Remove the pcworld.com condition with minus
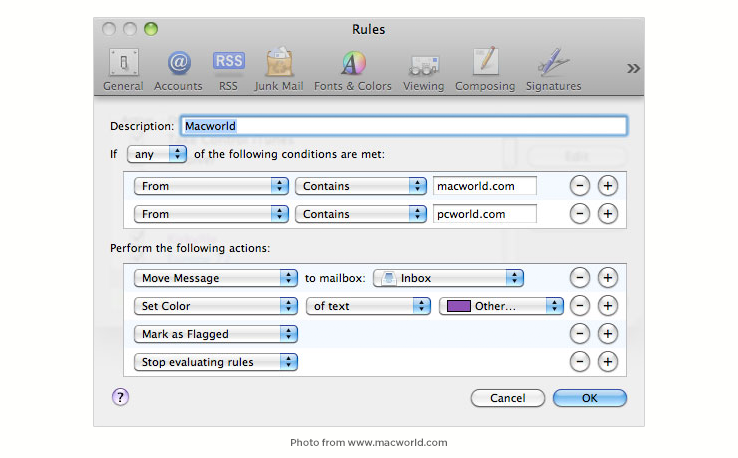Image resolution: width=738 pixels, height=458 pixels. (580, 214)
